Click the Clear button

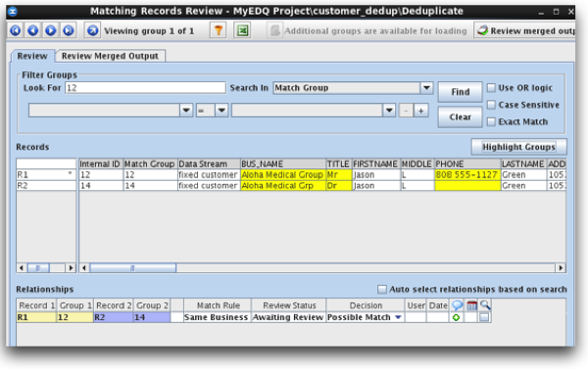coord(461,116)
